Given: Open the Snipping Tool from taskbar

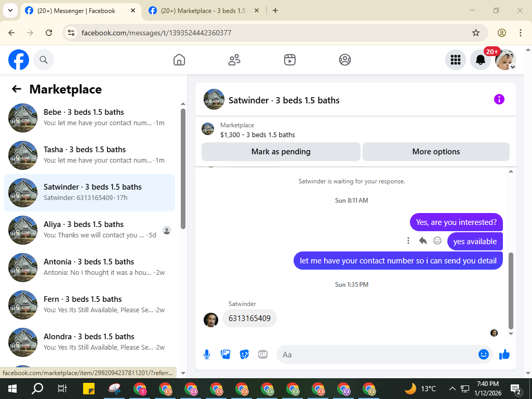Looking at the screenshot, I should 115,389.
